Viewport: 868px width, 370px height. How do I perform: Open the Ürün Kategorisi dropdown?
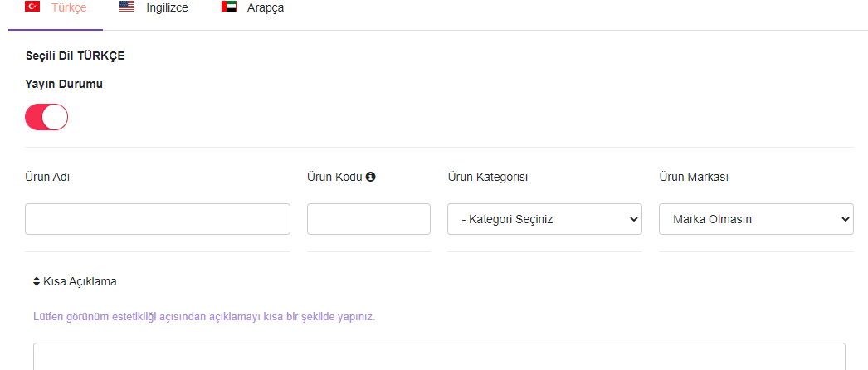544,219
